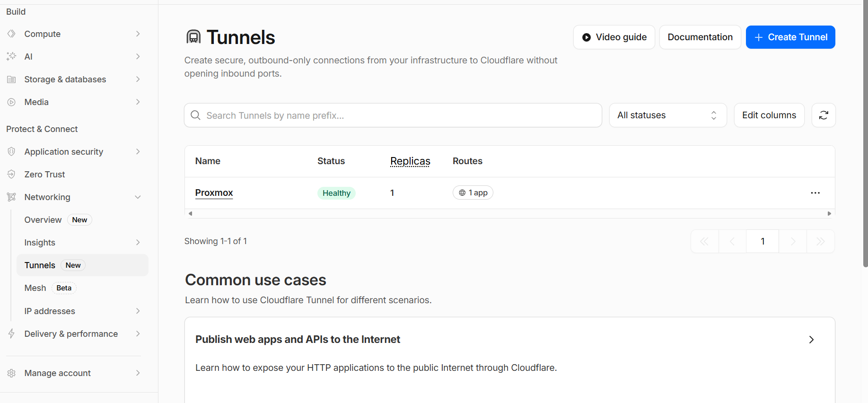Expand the AI section chevron

coord(138,57)
